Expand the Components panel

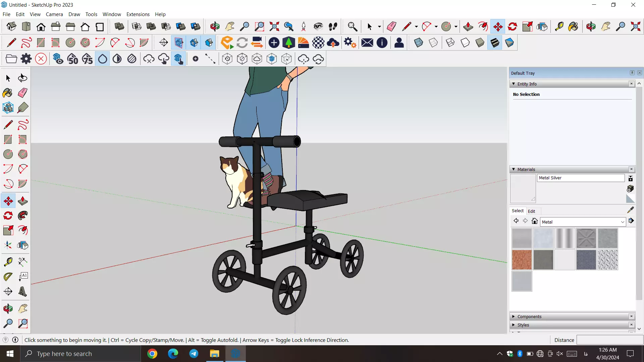[514, 316]
